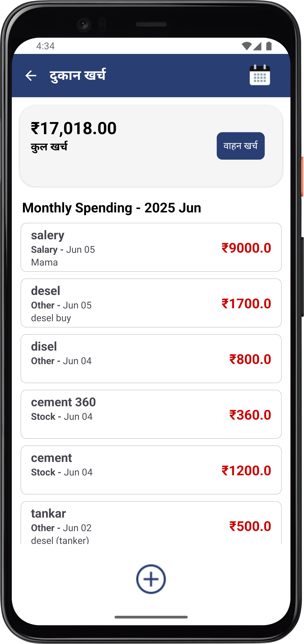Viewport: 304px width, 644px height.
Task: Select the ₹1200.0 cement amount
Action: [246, 470]
